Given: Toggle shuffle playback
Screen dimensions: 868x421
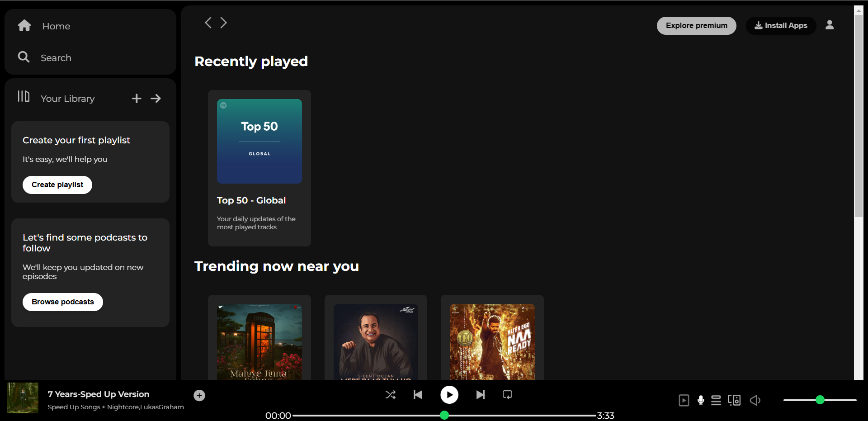Looking at the screenshot, I should [x=391, y=395].
